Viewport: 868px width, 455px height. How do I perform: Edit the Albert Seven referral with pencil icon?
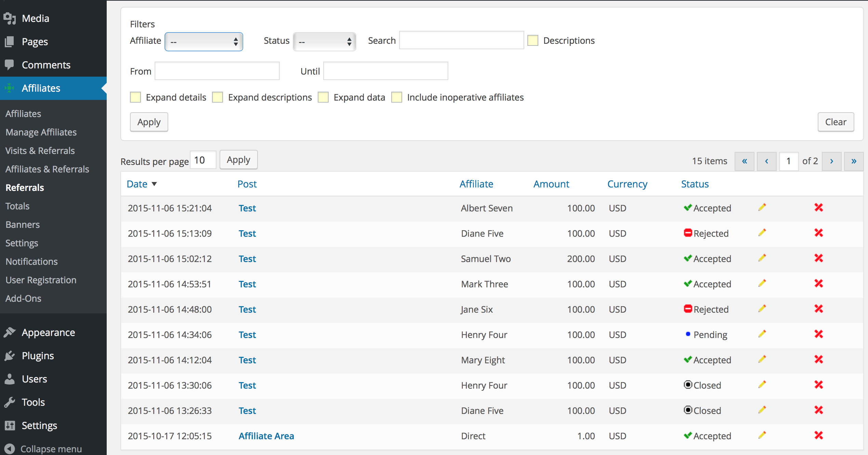762,207
